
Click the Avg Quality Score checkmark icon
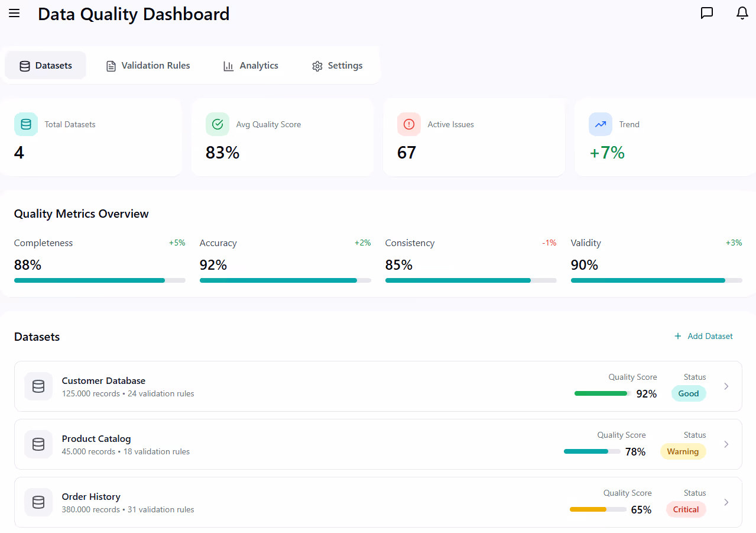217,124
